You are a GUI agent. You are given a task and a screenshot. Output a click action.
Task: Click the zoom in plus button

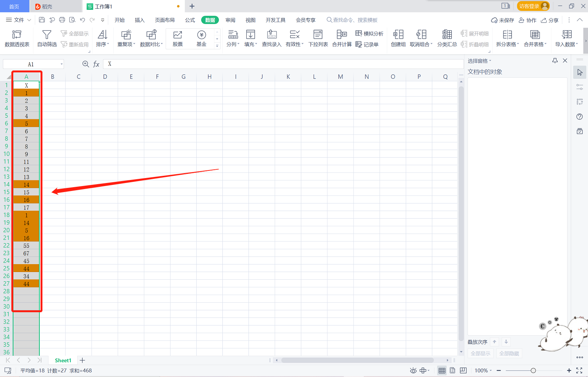(x=569, y=371)
